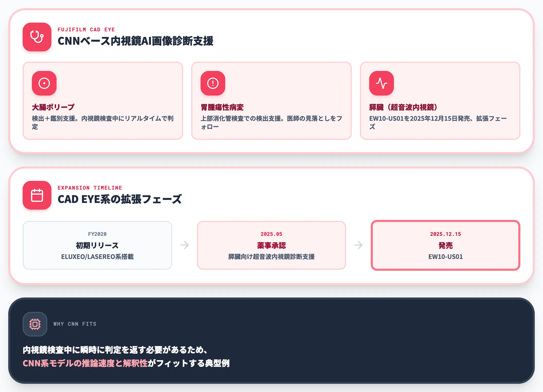
Task: Select the FY2020 初期リリース timeline card
Action: tap(97, 245)
